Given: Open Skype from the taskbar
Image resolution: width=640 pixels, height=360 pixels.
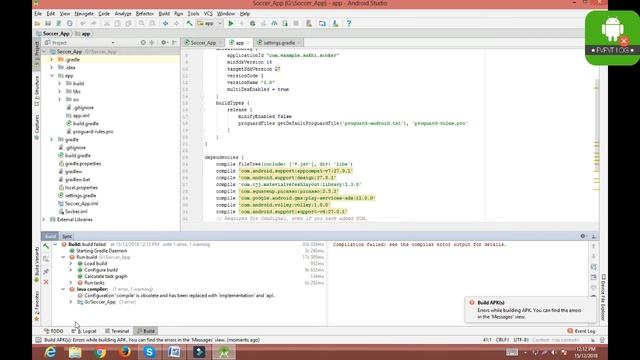Looking at the screenshot, I should click(149, 352).
